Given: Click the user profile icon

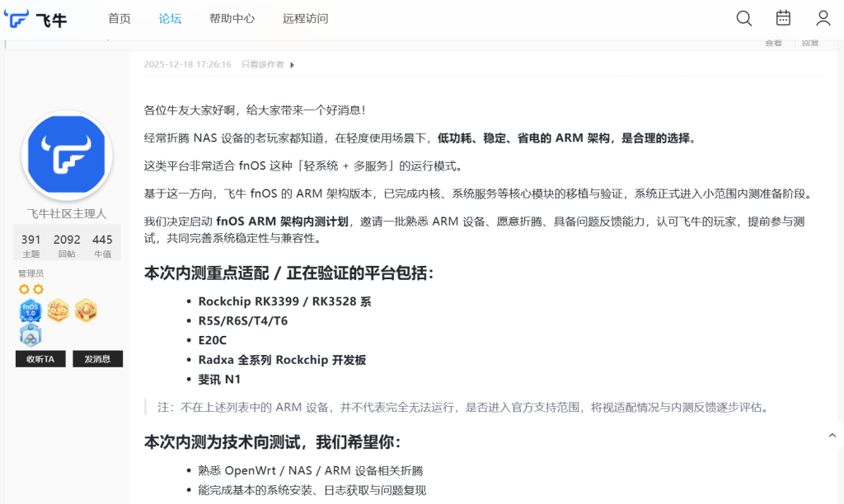Looking at the screenshot, I should point(823,18).
